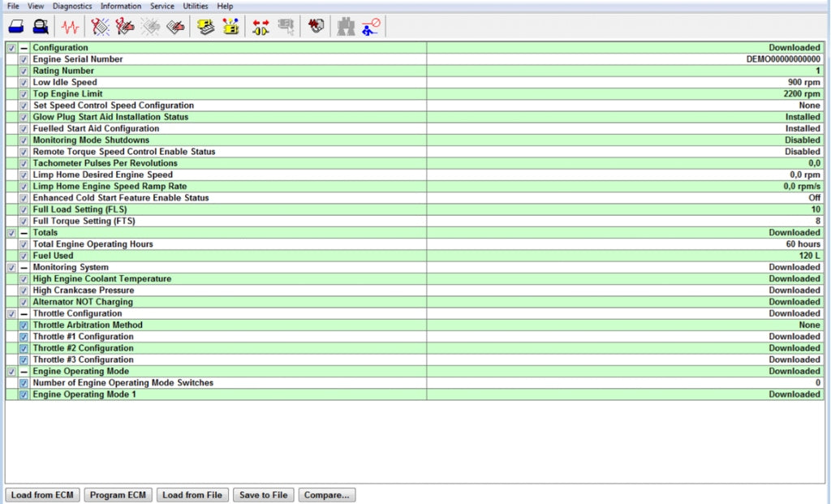831x504 pixels.
Task: Open Logged Diagnostic Codes toolbar icon
Action: click(x=125, y=27)
